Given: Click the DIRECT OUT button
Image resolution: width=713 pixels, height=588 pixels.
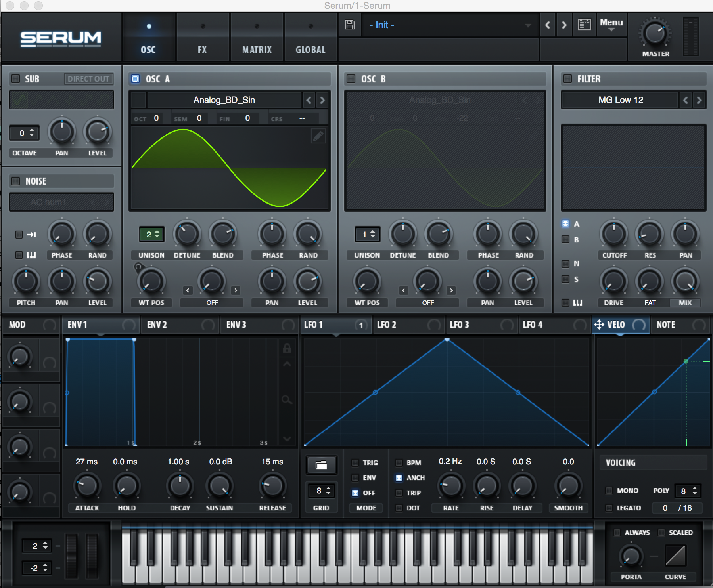Looking at the screenshot, I should (x=88, y=79).
